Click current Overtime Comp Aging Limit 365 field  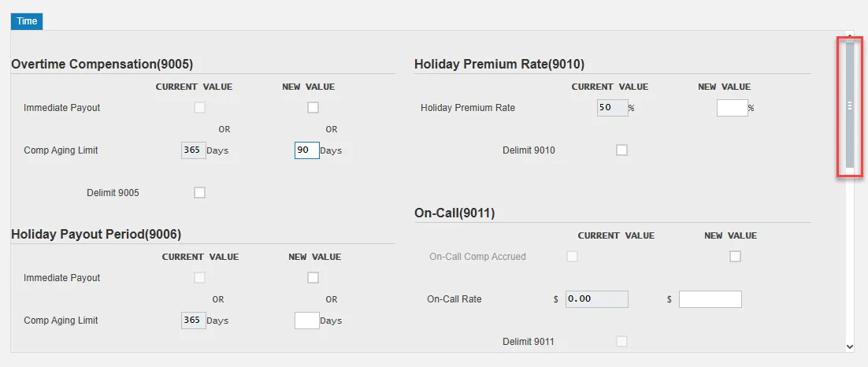tap(193, 150)
